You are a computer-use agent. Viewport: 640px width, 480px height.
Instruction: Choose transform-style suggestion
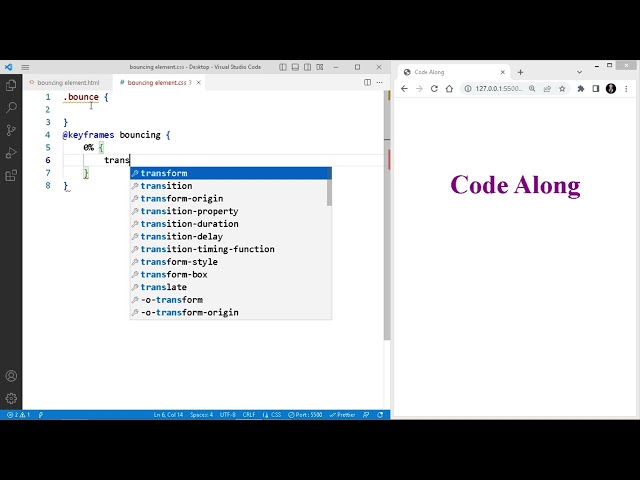(x=231, y=262)
